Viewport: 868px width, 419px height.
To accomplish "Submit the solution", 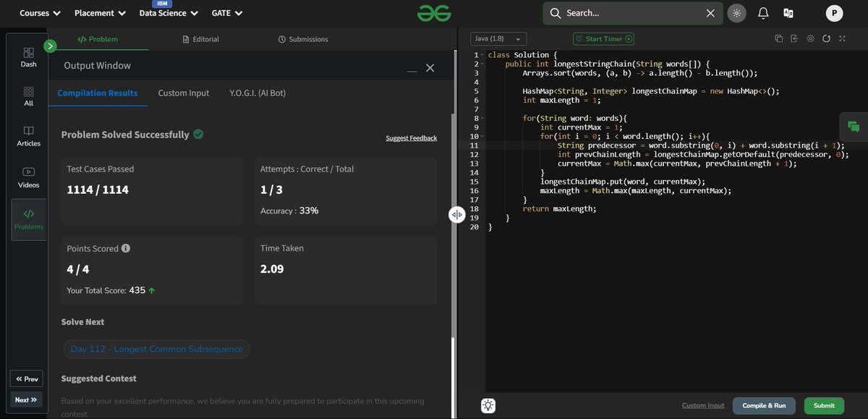I will point(824,405).
